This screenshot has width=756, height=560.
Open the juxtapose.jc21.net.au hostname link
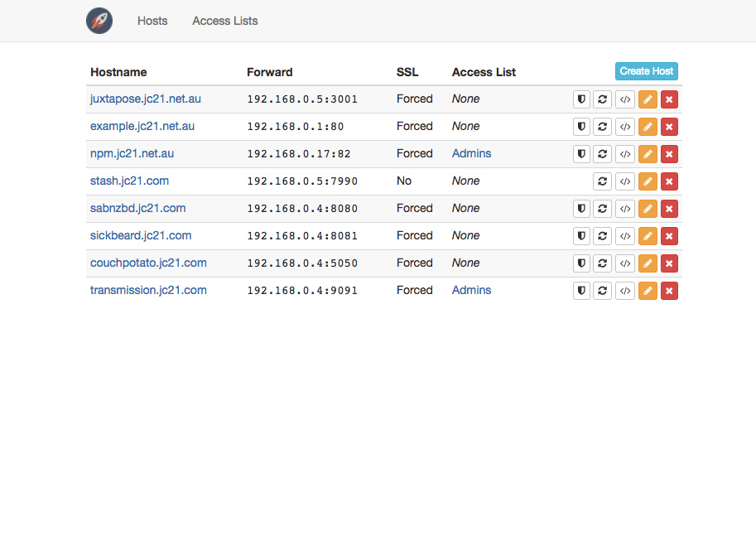coord(146,99)
